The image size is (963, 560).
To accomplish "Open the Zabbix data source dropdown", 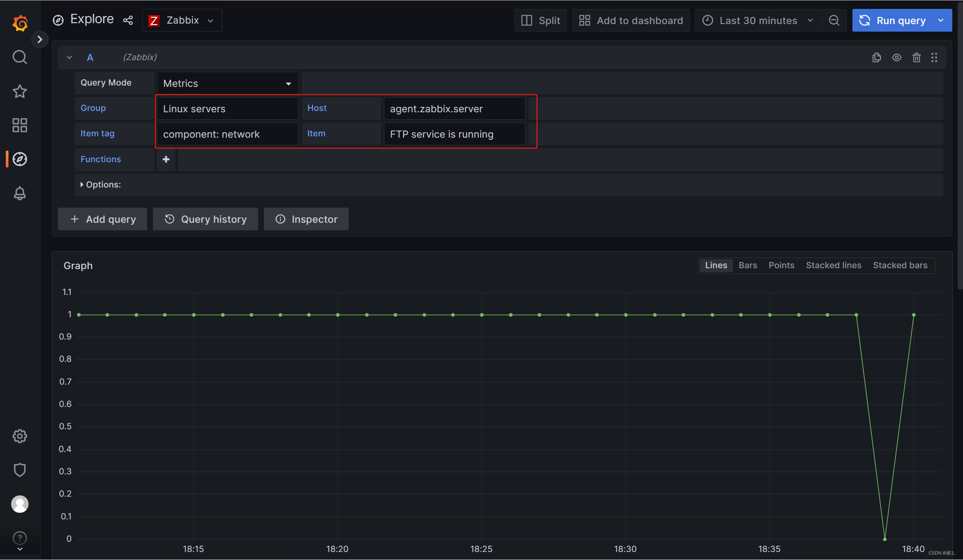I will [x=182, y=20].
